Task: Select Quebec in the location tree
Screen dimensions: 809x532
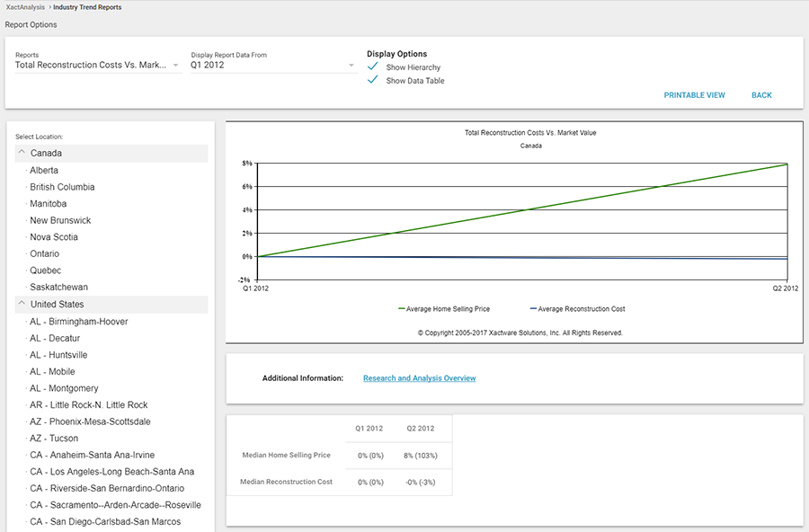Action: [x=46, y=270]
